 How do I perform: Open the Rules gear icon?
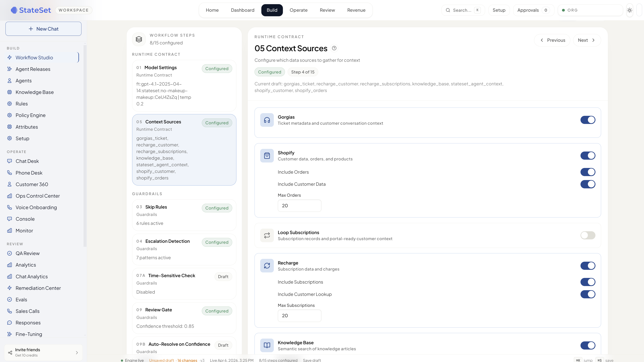tap(9, 104)
